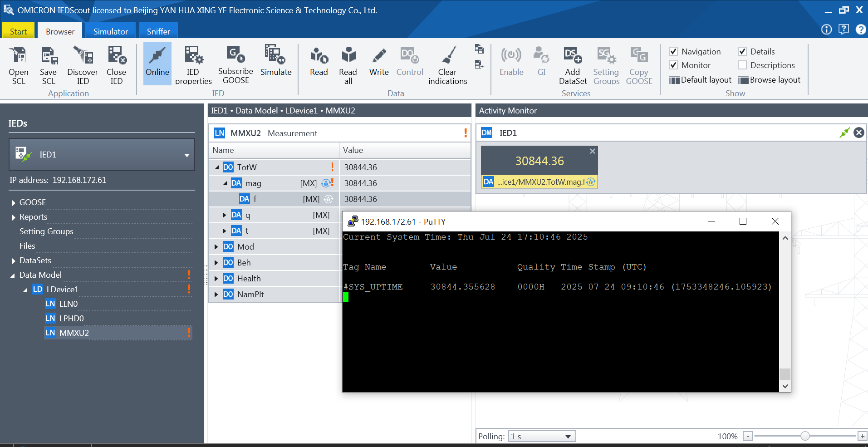The image size is (868, 447).
Task: Uncheck the Navigation checkbox
Action: [x=674, y=52]
